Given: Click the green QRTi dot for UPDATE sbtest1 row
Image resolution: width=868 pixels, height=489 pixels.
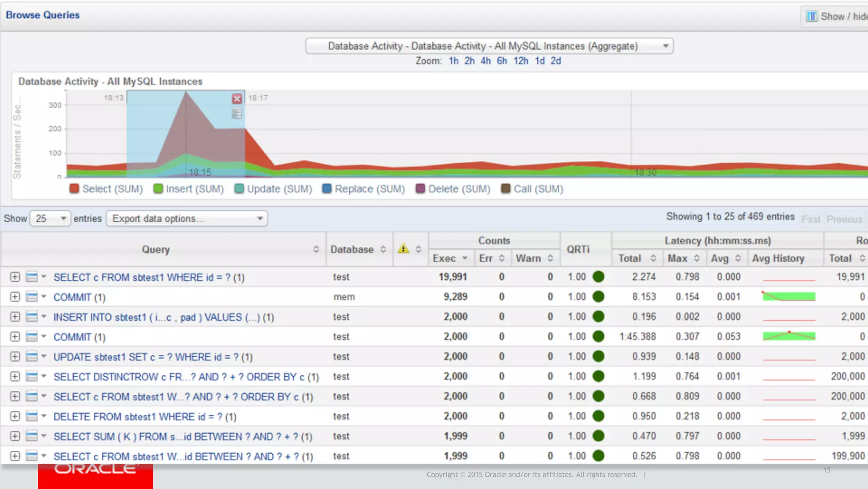Looking at the screenshot, I should tap(598, 357).
